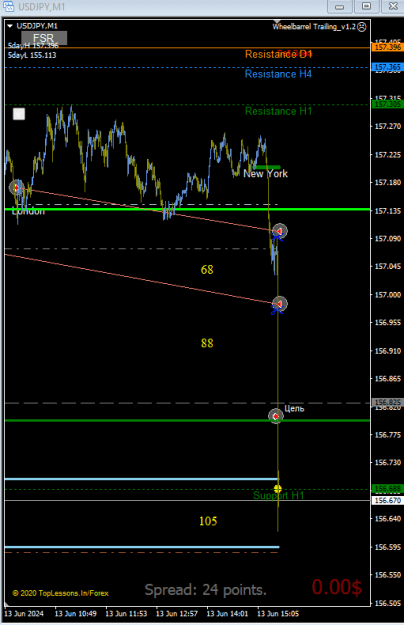The image size is (404, 625).
Task: Open the USDJPY,M1 chart dropdown triangle
Action: click(x=10, y=26)
